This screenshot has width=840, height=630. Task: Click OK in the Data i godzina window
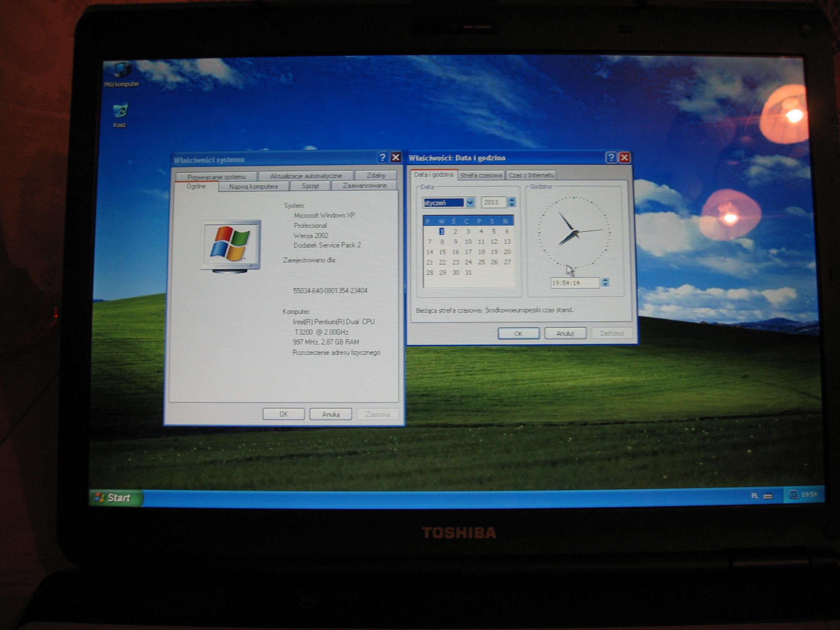[518, 333]
